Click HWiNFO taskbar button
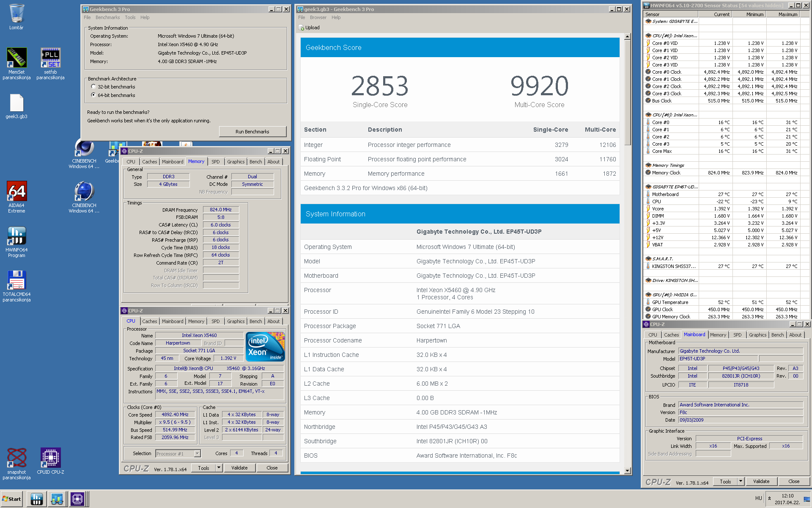The width and height of the screenshot is (812, 508). click(37, 499)
